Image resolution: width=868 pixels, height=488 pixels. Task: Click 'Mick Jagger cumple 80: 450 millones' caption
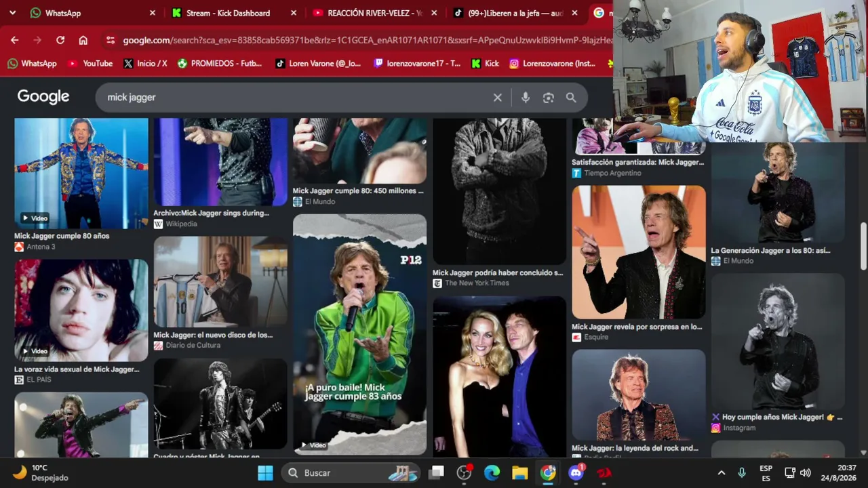click(358, 191)
